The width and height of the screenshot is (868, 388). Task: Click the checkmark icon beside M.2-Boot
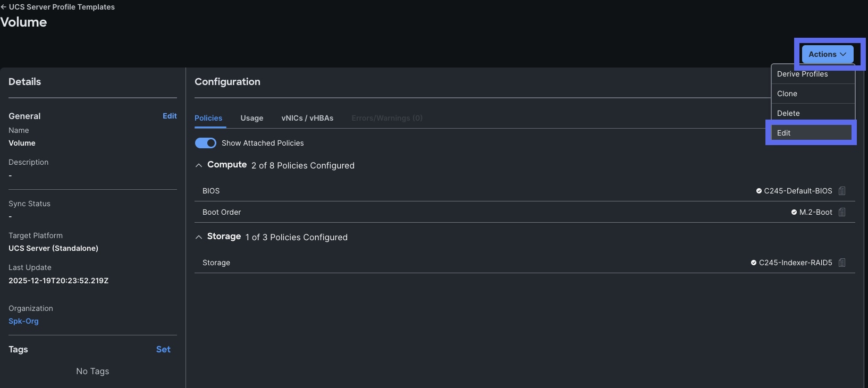click(793, 212)
